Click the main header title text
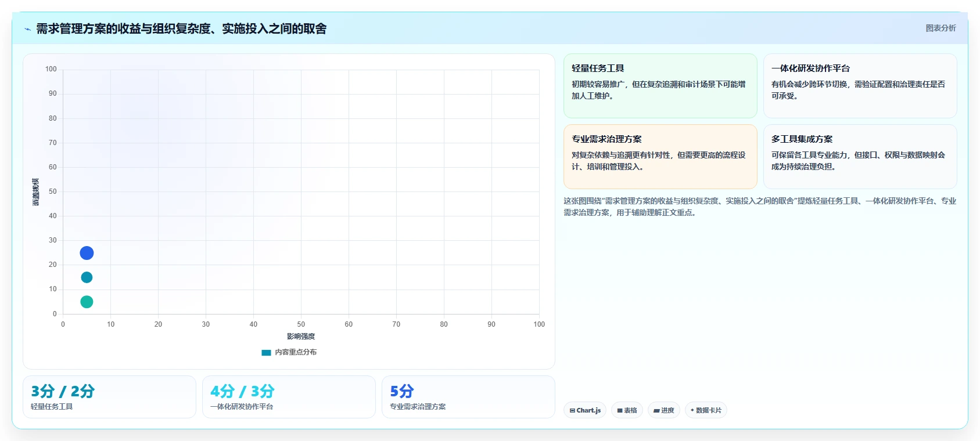The height and width of the screenshot is (441, 980). click(x=181, y=28)
